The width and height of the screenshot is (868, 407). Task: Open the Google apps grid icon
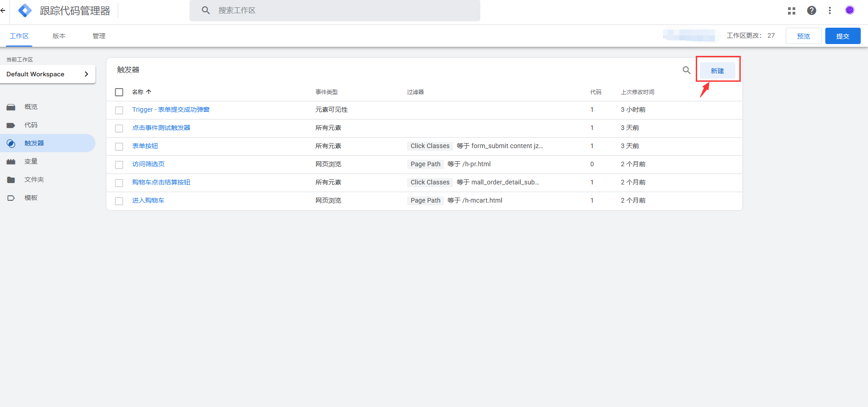click(x=792, y=10)
